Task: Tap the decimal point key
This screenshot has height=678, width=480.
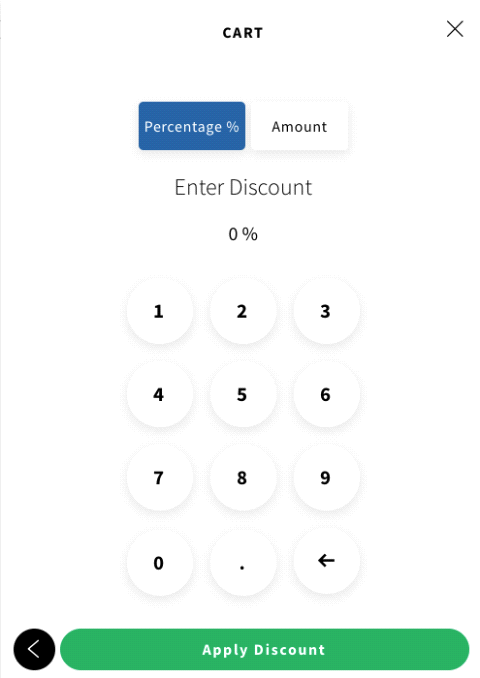Action: [243, 563]
